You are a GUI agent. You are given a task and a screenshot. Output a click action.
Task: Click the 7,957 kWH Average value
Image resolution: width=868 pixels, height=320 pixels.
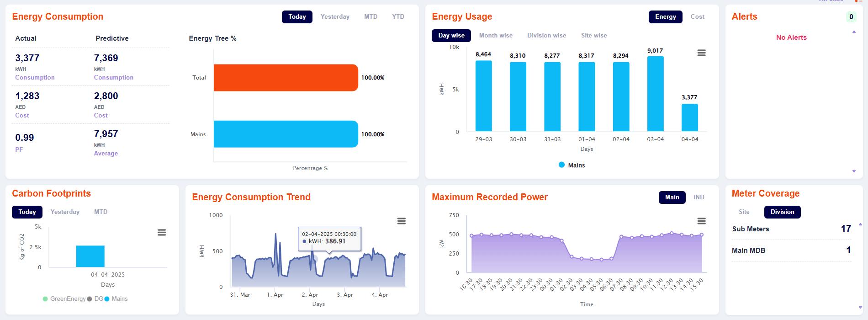coord(106,134)
